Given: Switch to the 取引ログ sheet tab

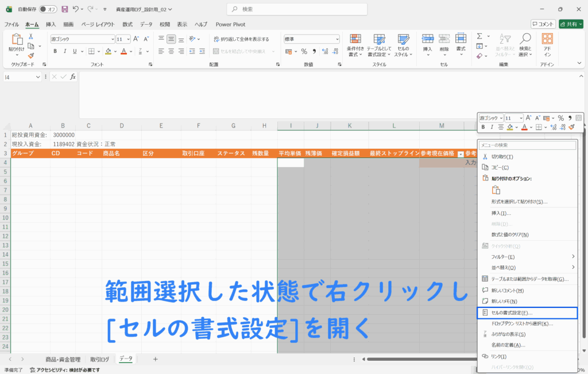Looking at the screenshot, I should coord(99,359).
